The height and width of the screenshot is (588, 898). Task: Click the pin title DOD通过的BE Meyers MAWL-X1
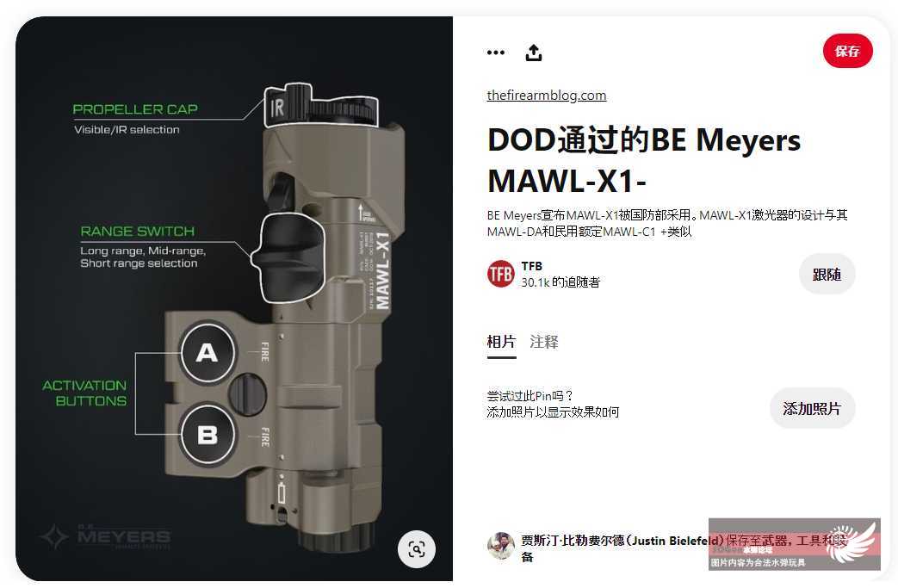click(x=644, y=160)
